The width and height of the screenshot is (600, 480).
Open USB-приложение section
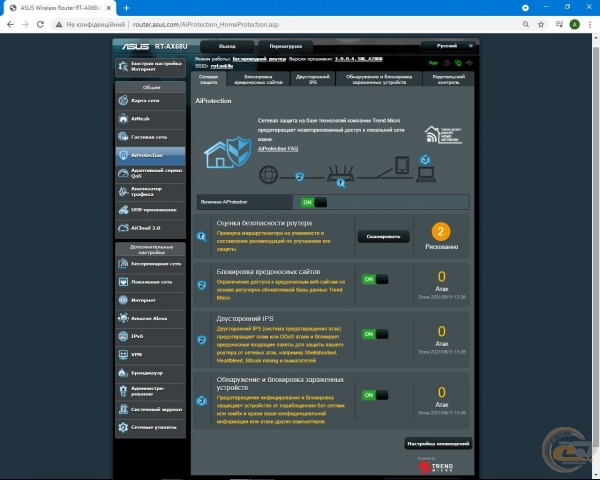pos(150,210)
